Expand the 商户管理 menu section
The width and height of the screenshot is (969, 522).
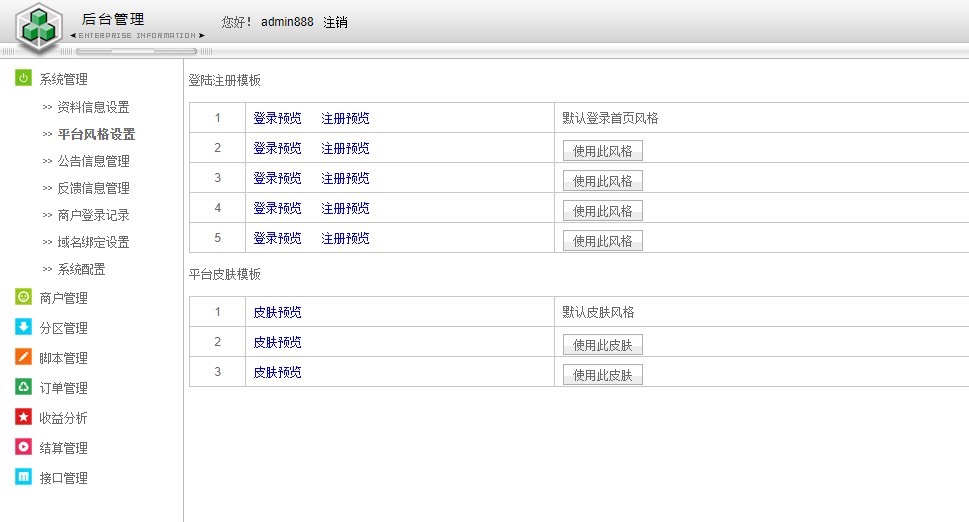point(63,298)
